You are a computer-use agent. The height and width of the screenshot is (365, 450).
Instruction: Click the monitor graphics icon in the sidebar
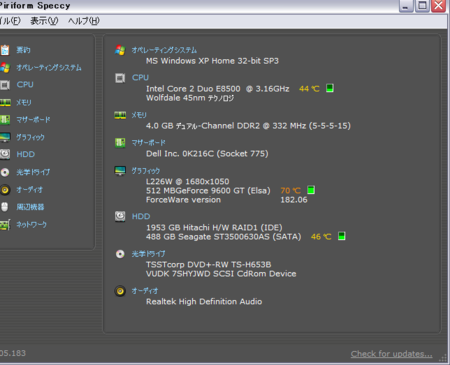pos(5,137)
